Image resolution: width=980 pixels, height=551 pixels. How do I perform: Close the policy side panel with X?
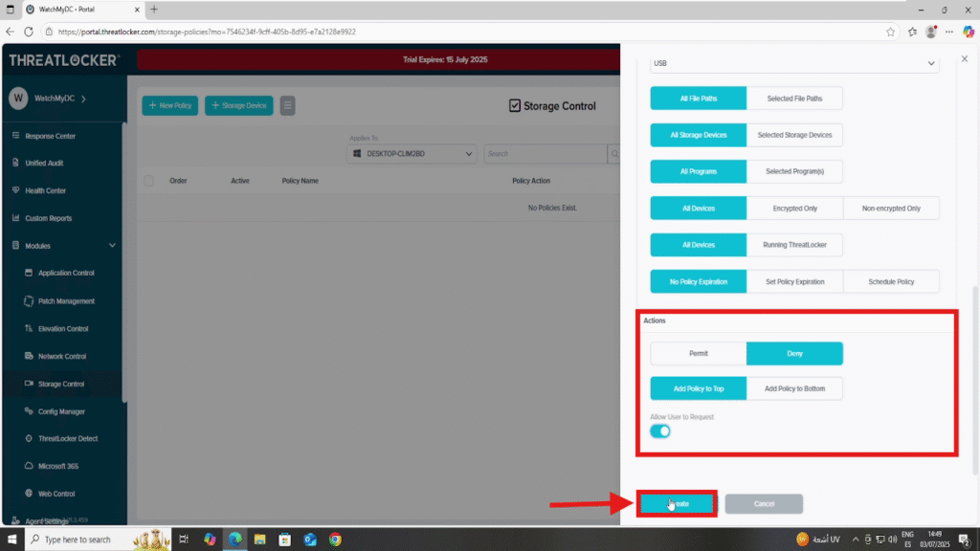965,58
